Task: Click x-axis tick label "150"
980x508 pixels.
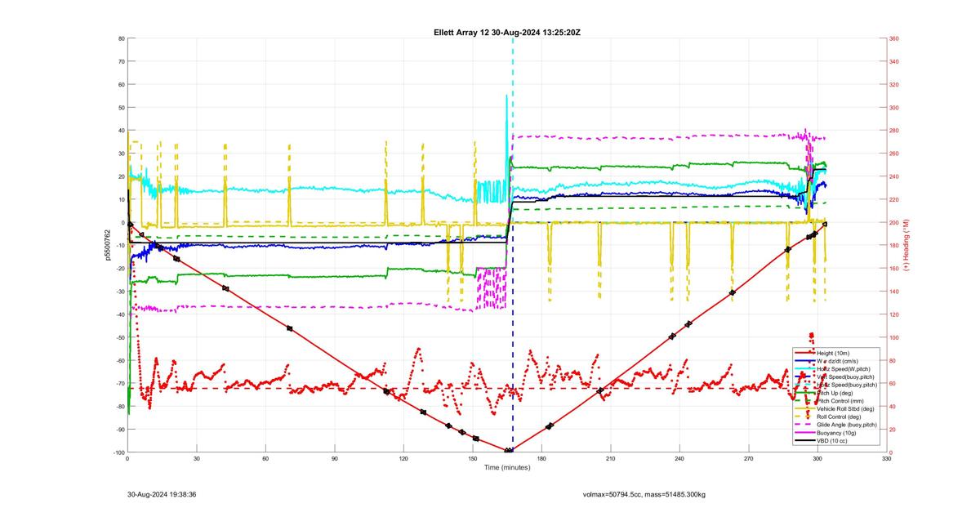Action: pos(473,459)
